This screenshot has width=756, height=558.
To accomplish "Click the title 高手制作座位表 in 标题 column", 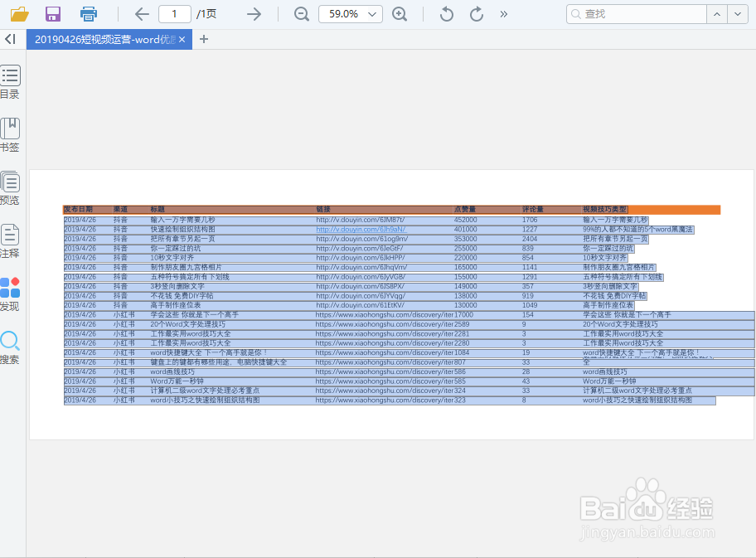I will click(176, 305).
